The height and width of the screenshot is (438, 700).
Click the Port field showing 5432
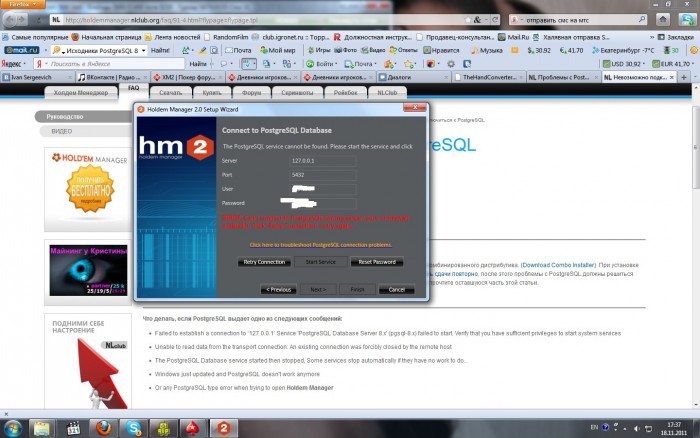(323, 175)
